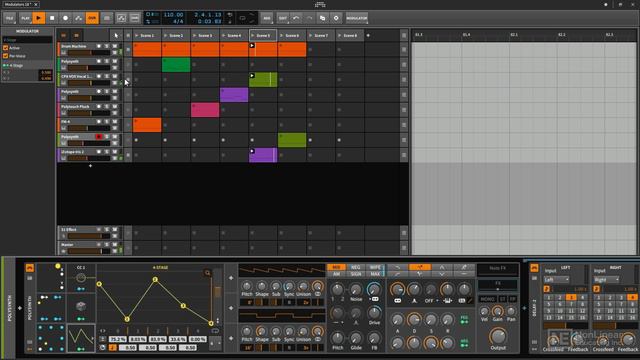This screenshot has width=640, height=360.
Task: Click the oscillator 1 Pitch knob
Action: pos(247,286)
